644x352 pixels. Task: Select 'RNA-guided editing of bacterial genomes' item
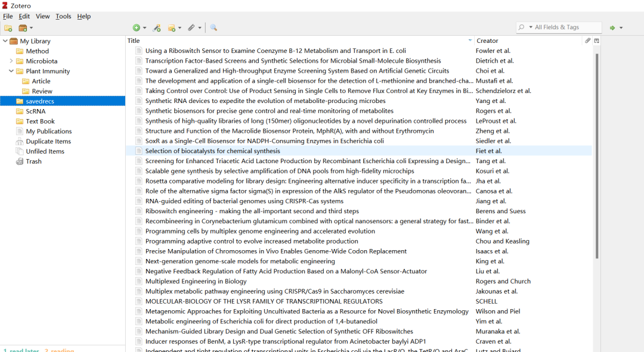coord(244,201)
